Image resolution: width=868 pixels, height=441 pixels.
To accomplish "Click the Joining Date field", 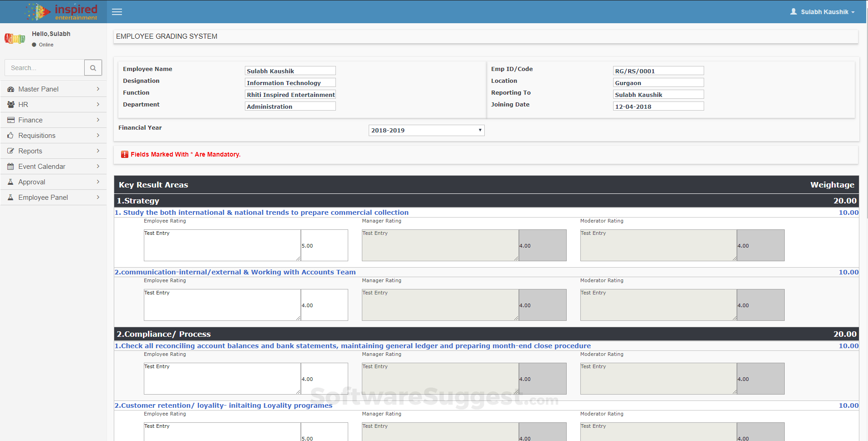I will [658, 106].
